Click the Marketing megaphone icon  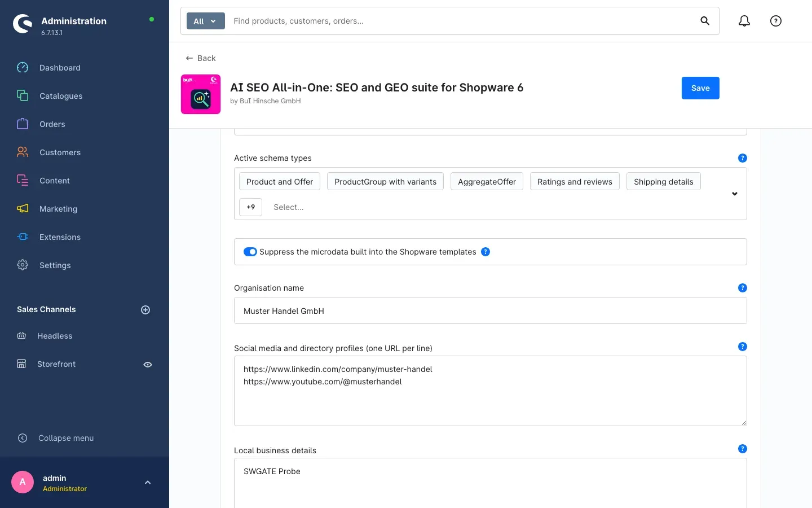click(x=23, y=209)
